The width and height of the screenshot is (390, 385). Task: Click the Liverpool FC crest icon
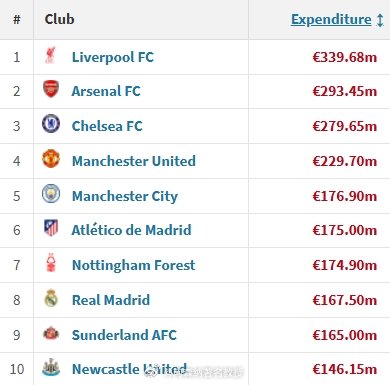[50, 56]
